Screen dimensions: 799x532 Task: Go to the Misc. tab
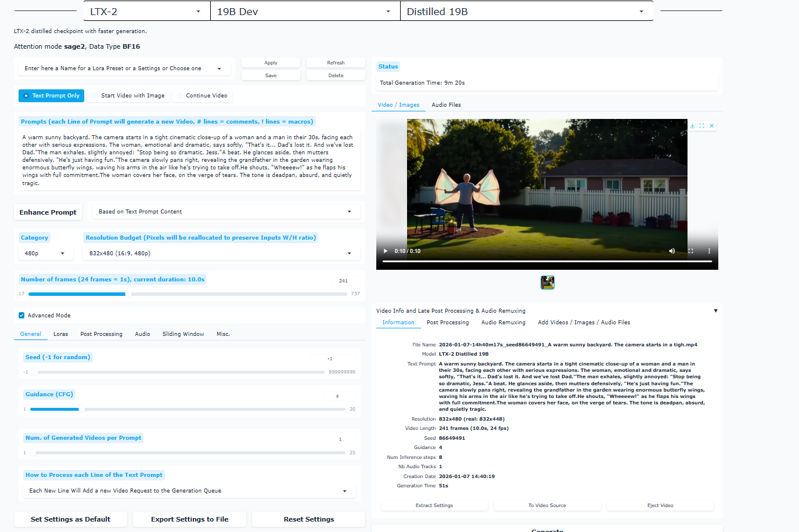click(224, 334)
